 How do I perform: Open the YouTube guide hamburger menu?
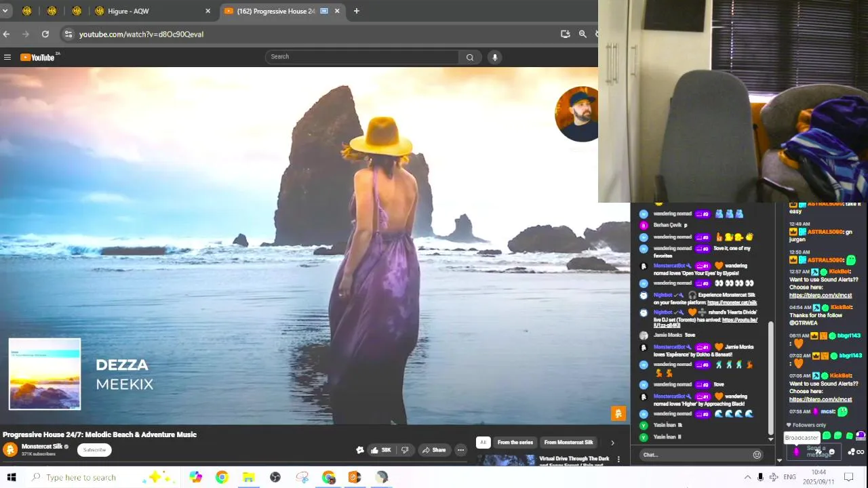(x=7, y=58)
